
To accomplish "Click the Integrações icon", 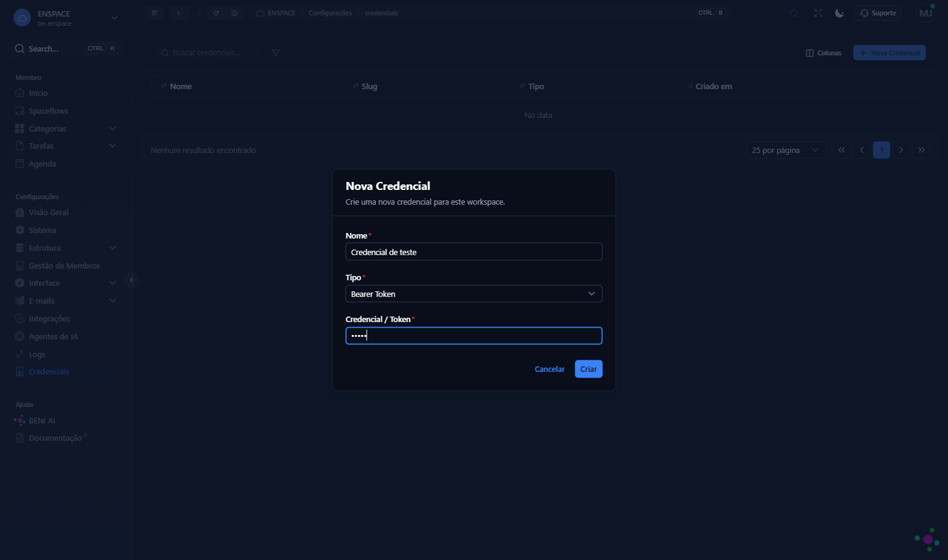I will [x=20, y=318].
